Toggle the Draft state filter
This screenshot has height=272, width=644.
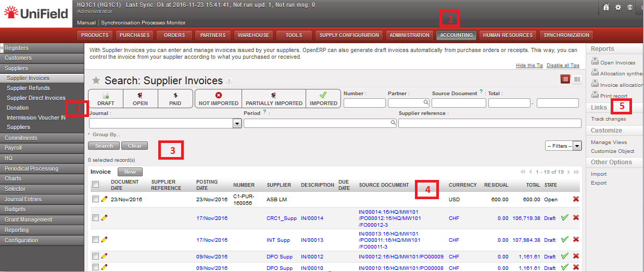(x=106, y=99)
